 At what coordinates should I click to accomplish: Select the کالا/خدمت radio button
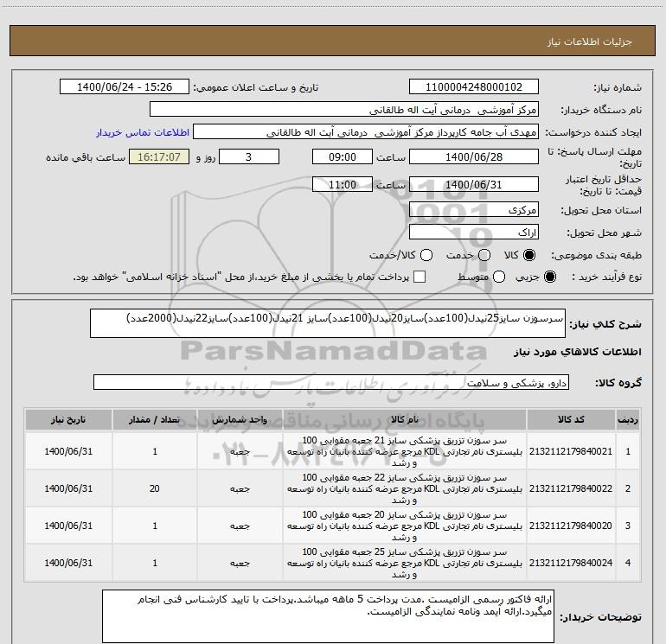[426, 255]
